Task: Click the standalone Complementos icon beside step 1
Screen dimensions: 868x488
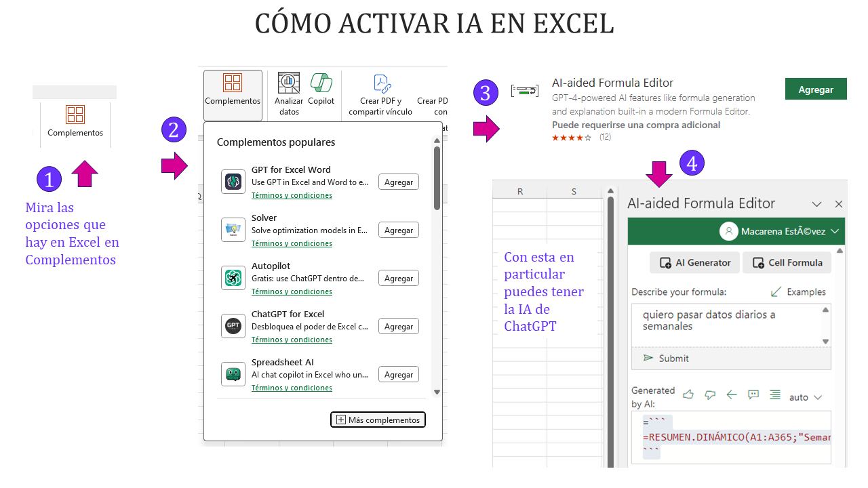Action: click(x=75, y=115)
